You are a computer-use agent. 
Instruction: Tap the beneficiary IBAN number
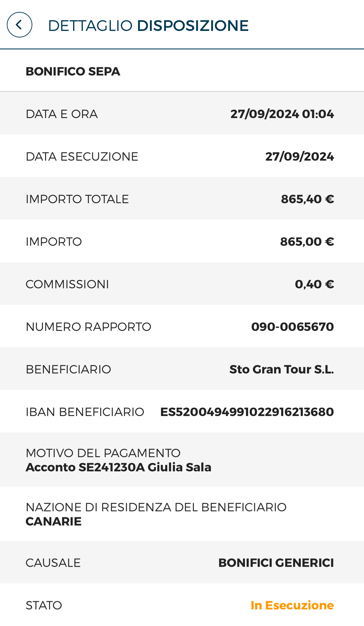click(247, 412)
